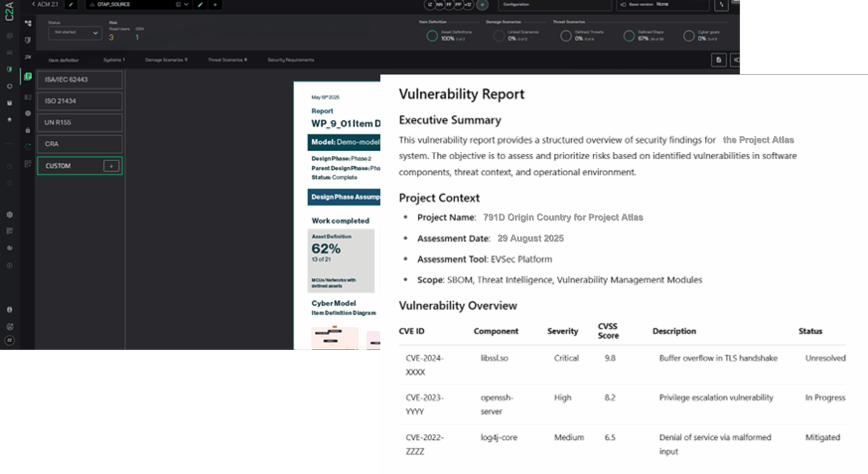Click CVE-2024-XXXX cell in table
Screen dimensions: 868x474
[425, 365]
